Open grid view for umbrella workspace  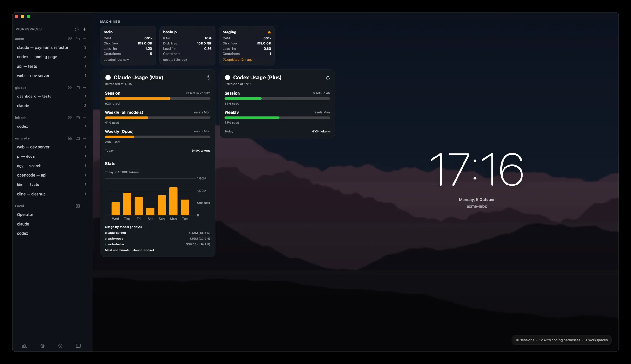click(70, 138)
